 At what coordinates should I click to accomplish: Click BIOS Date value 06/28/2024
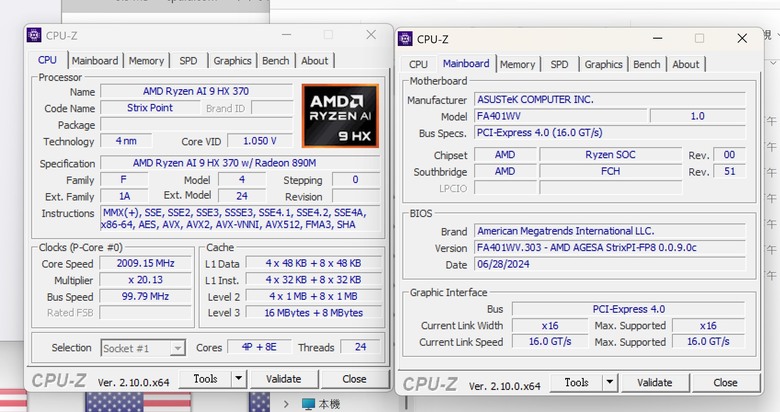[x=610, y=264]
